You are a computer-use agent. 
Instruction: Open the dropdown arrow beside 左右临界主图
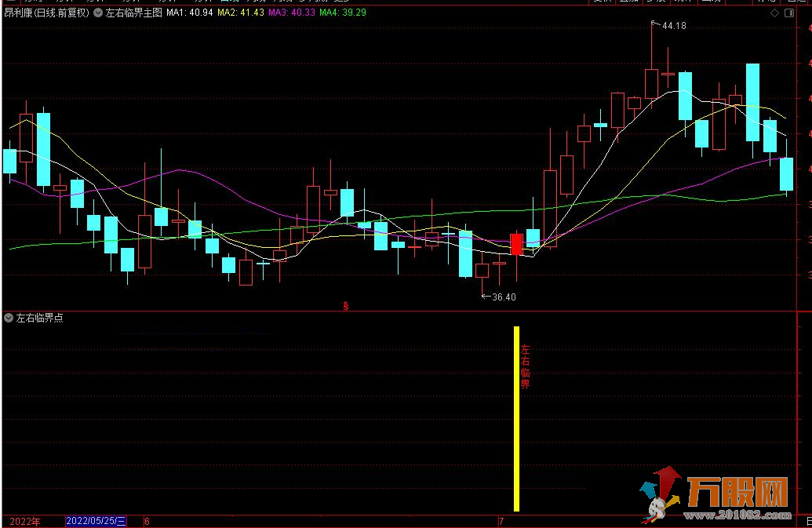tap(98, 13)
